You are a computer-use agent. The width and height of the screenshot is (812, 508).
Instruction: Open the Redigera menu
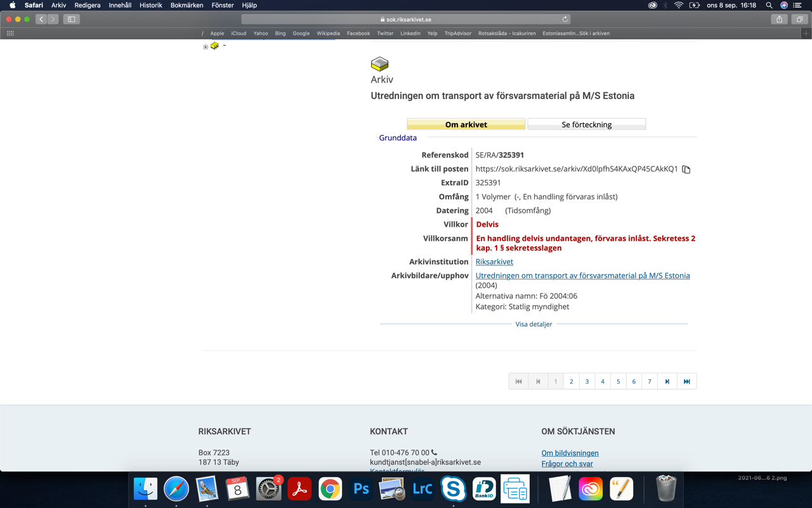click(88, 5)
